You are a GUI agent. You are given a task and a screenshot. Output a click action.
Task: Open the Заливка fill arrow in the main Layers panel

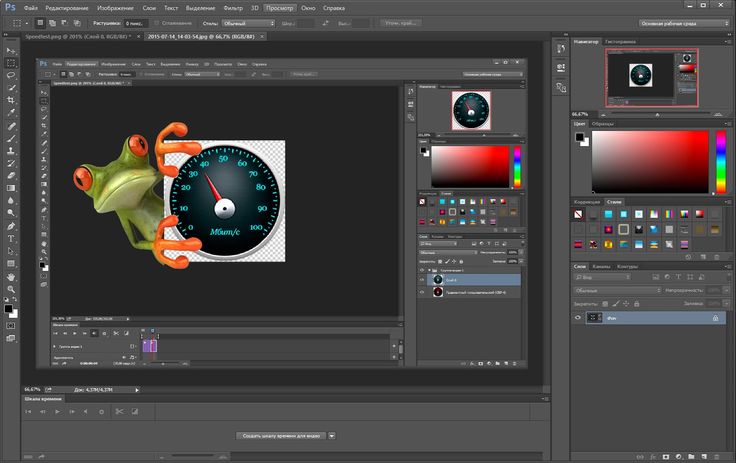726,304
